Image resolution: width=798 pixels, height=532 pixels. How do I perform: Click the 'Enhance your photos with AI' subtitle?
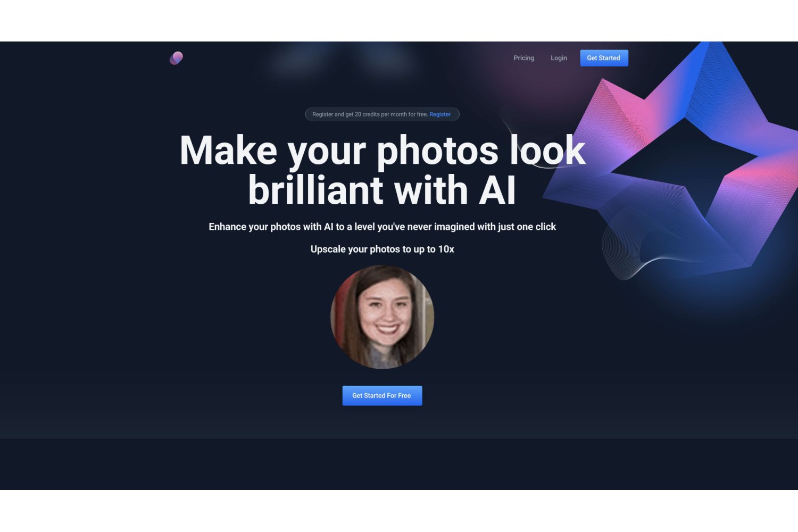pyautogui.click(x=382, y=227)
